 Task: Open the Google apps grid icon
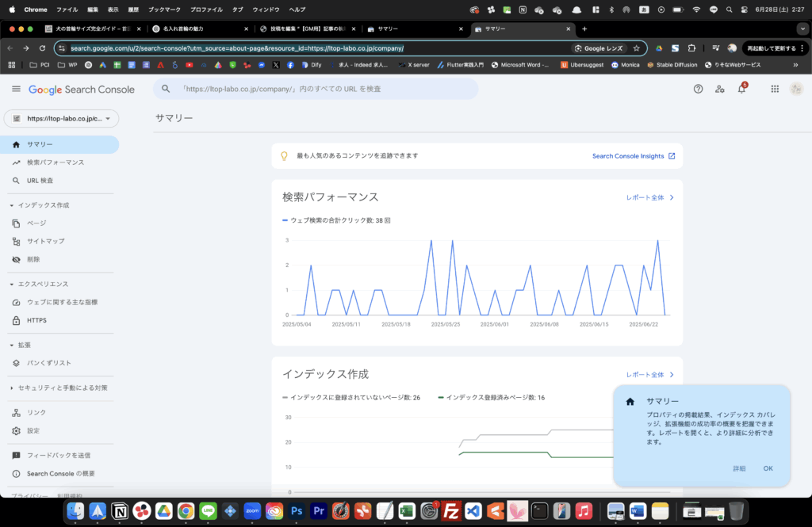(x=775, y=89)
